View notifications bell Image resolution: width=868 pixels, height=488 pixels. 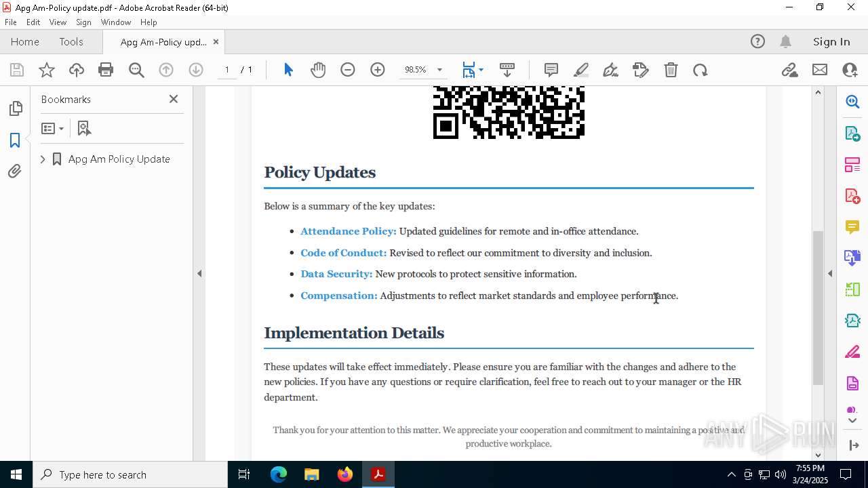pyautogui.click(x=785, y=42)
